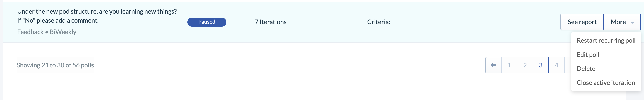Viewport: 644px width, 100px height.
Task: Go to pagination page 1
Action: point(509,65)
